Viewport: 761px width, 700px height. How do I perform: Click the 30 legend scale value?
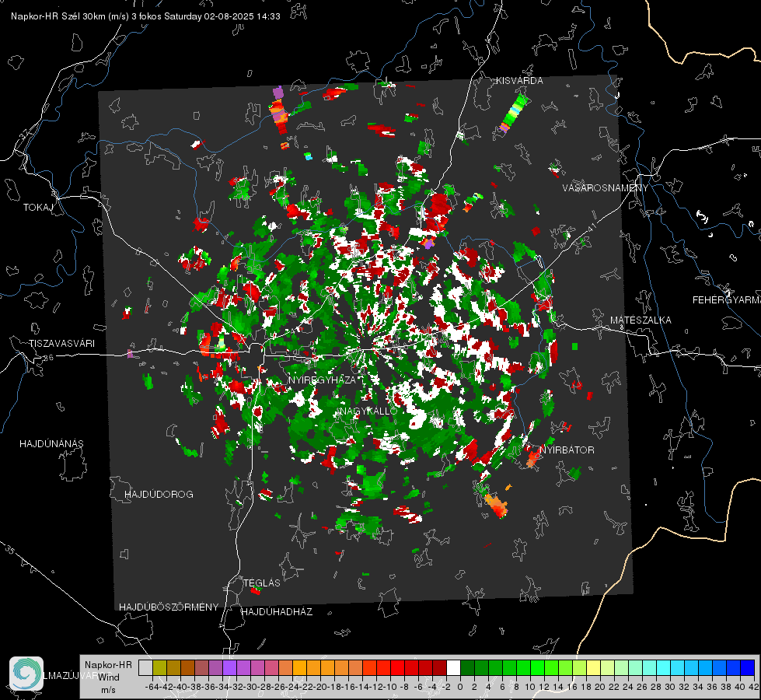[670, 687]
